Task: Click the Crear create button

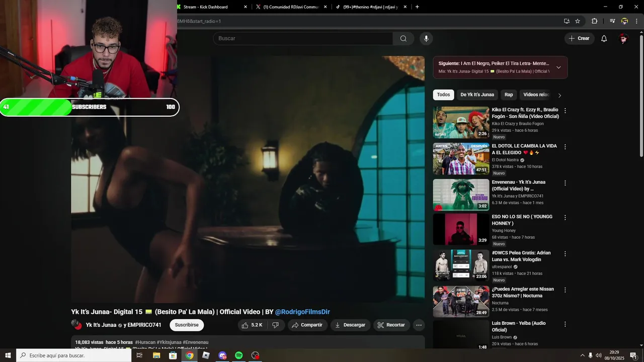Action: [579, 39]
